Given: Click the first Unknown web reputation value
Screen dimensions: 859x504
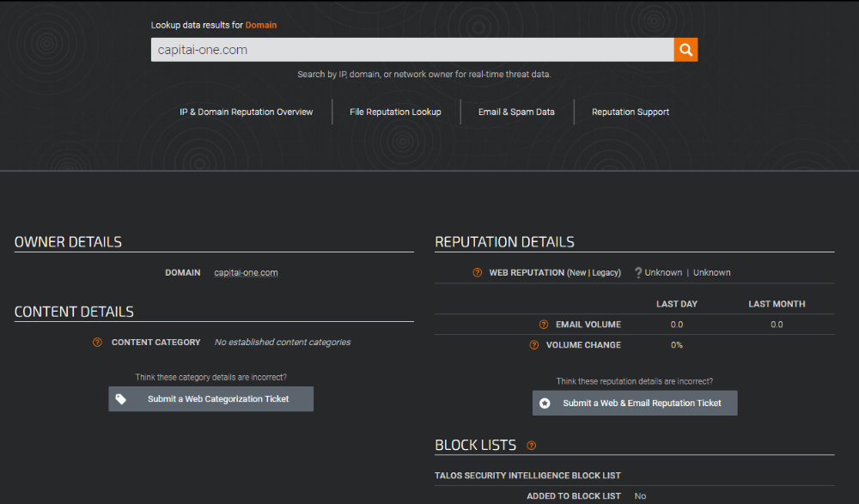Looking at the screenshot, I should point(663,273).
